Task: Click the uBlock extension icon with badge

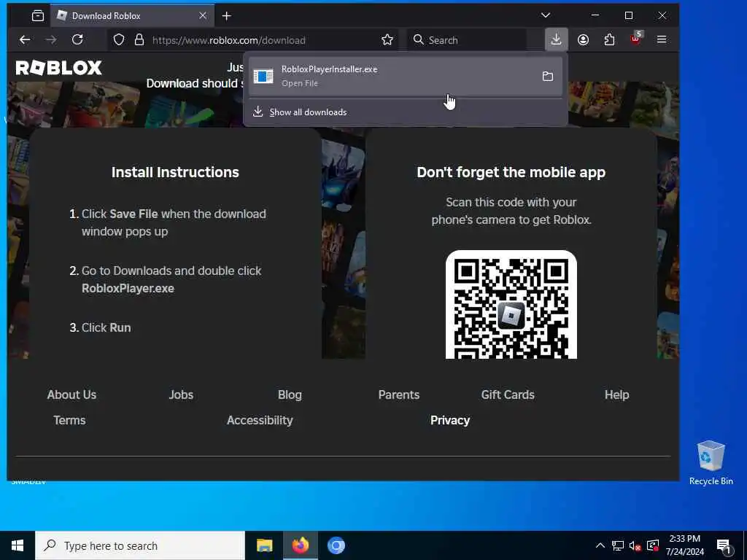Action: [x=636, y=38]
